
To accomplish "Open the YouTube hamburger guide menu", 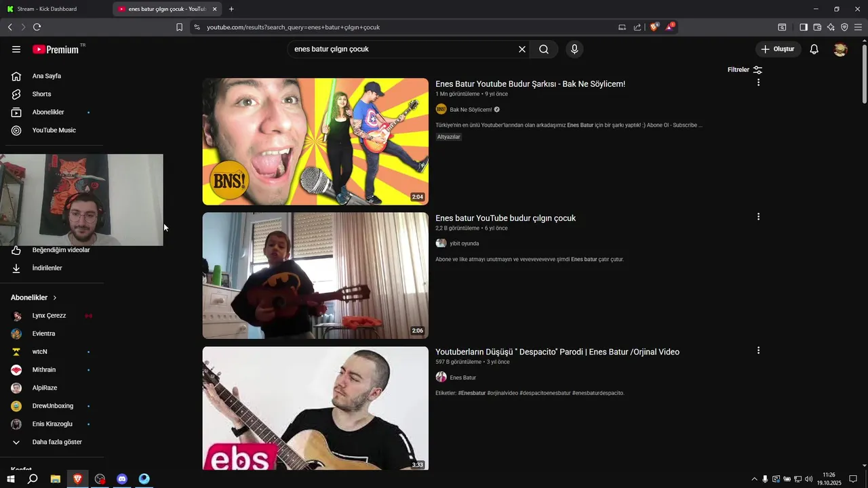I will pyautogui.click(x=16, y=49).
